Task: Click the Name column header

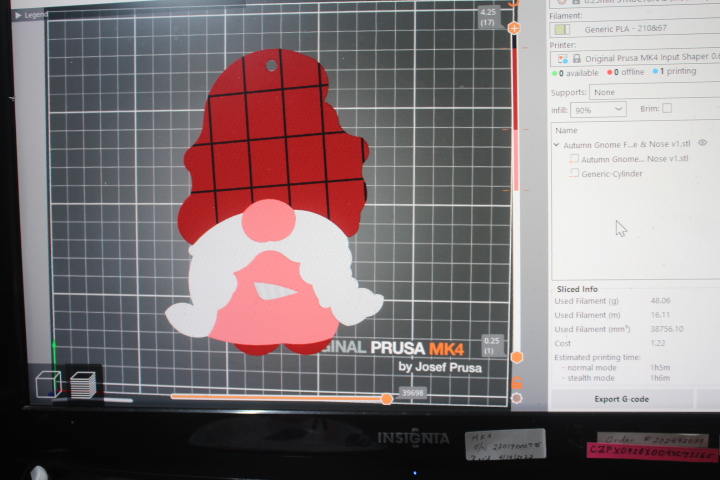Action: 566,130
